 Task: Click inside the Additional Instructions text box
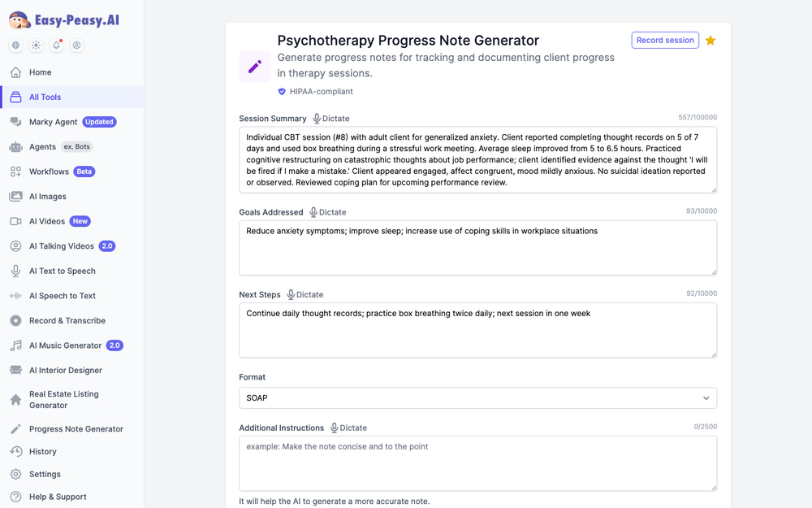478,463
